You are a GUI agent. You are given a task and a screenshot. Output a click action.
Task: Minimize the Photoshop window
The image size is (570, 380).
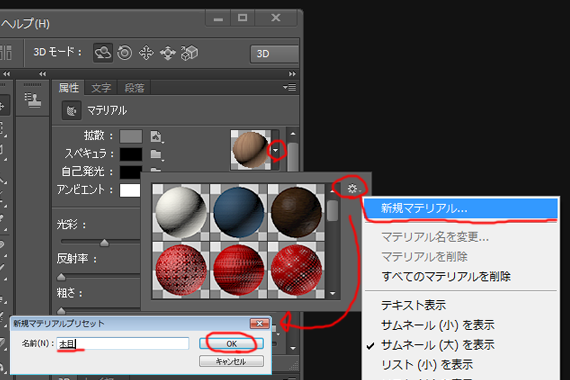pos(218,18)
